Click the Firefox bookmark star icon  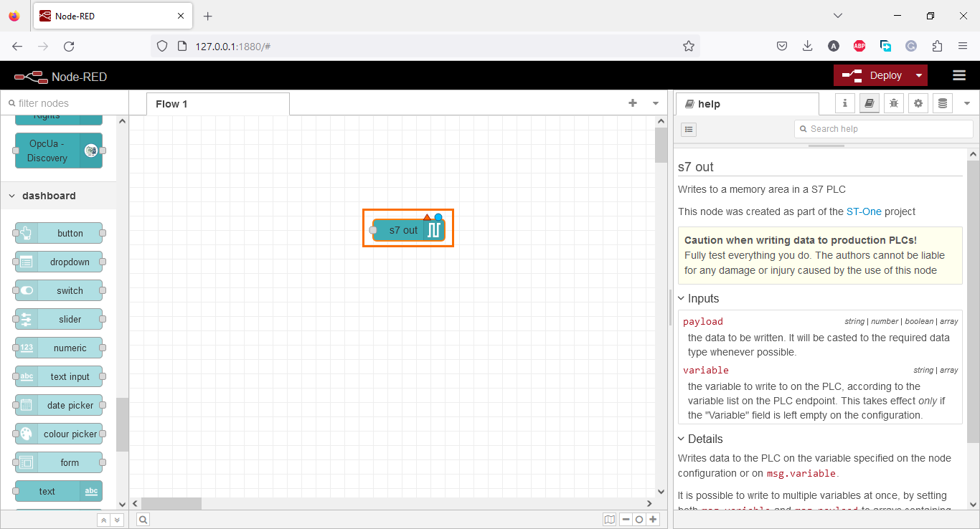point(689,46)
